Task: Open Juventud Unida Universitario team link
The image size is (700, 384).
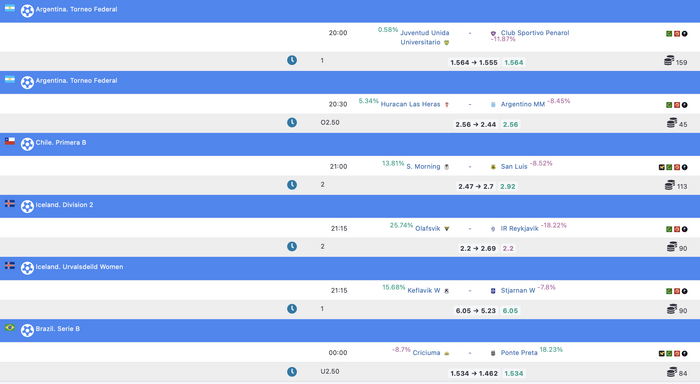Action: (425, 38)
